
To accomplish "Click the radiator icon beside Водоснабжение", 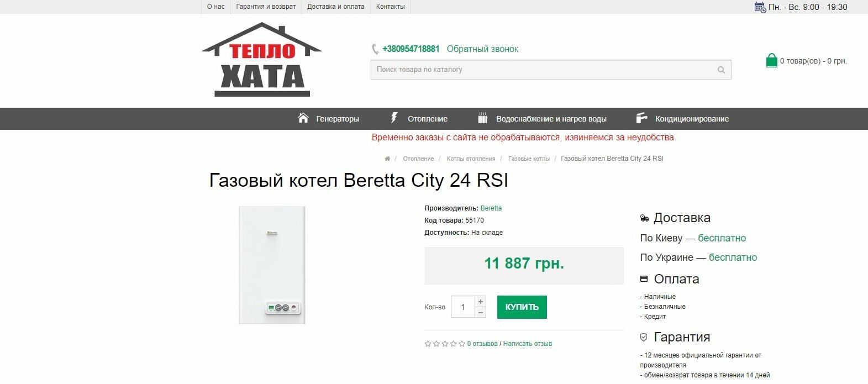I will pos(482,118).
